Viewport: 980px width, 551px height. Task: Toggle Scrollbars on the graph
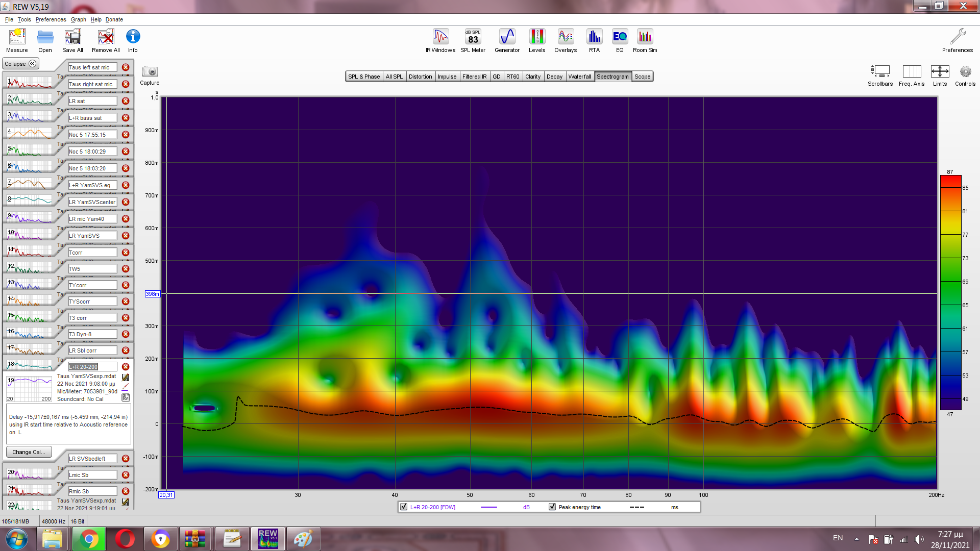coord(880,72)
